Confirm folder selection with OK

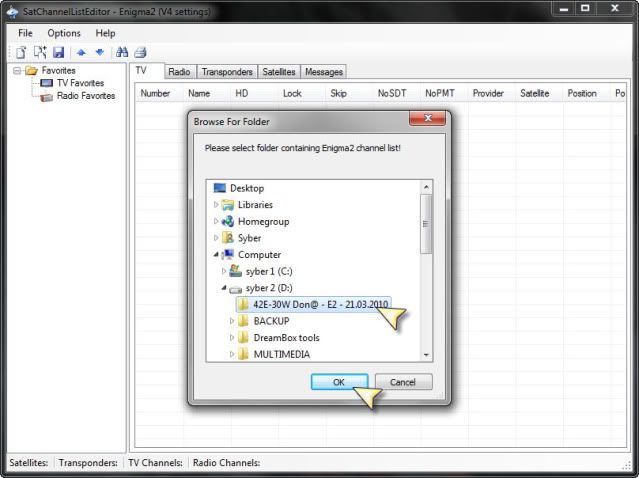pos(339,382)
